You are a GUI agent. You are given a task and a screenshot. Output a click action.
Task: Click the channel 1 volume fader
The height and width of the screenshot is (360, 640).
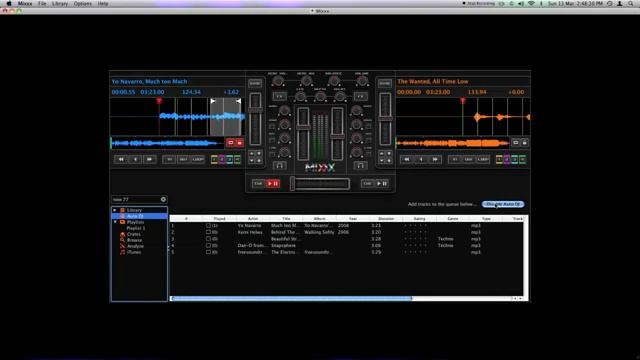point(303,134)
